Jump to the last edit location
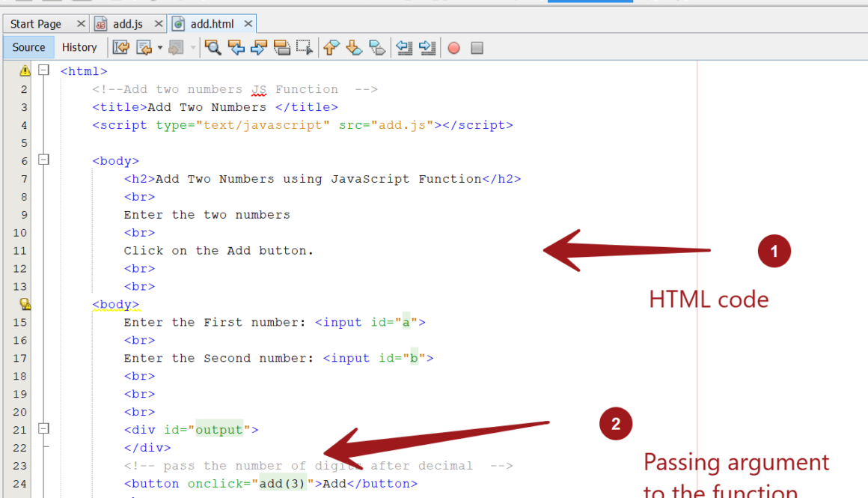The height and width of the screenshot is (498, 868). (120, 47)
